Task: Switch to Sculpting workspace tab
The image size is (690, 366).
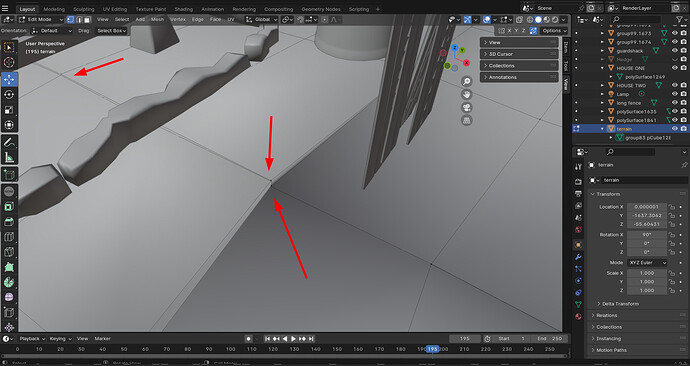Action: point(84,9)
